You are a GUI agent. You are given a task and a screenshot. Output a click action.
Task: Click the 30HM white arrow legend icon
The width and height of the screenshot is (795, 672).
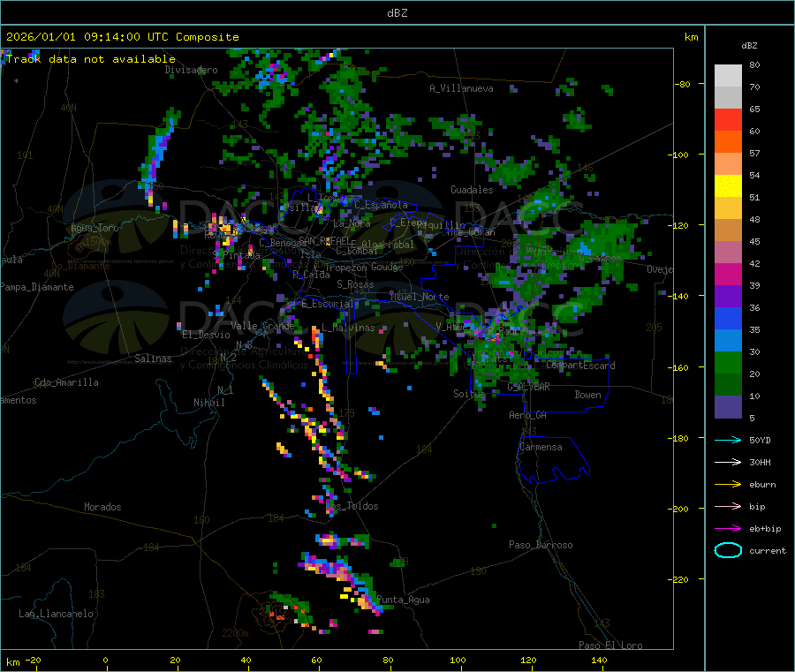tap(728, 462)
